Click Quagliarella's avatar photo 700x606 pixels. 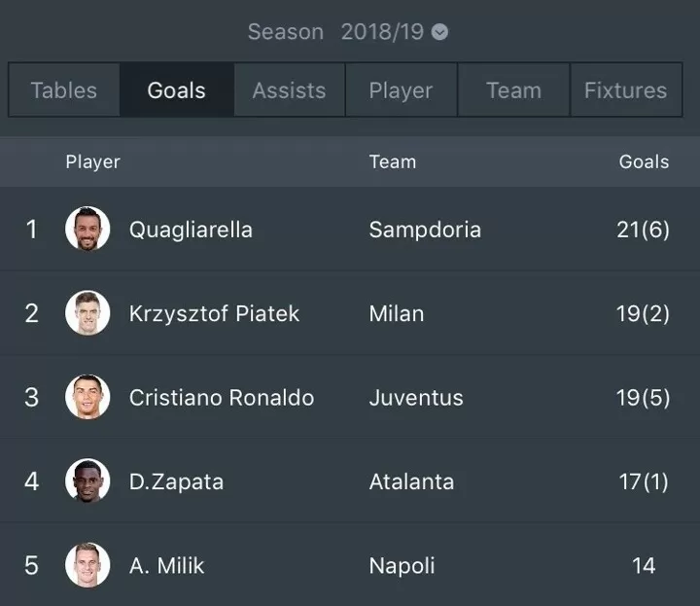87,229
